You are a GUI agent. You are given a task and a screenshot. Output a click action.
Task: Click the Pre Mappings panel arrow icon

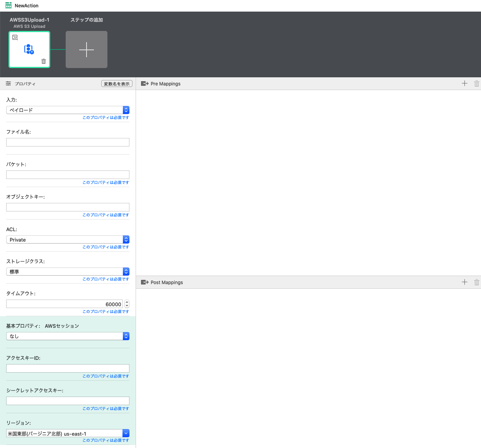[144, 83]
